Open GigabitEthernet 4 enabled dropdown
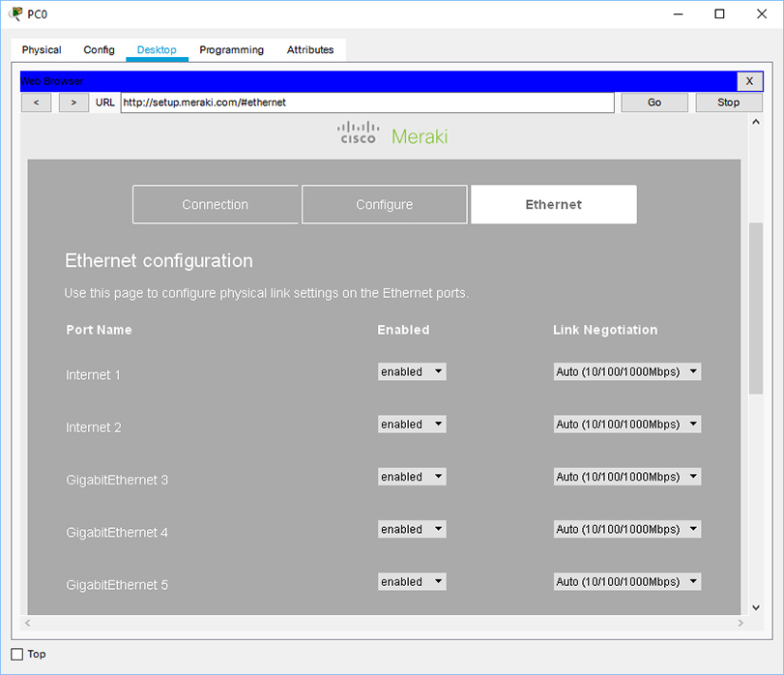The height and width of the screenshot is (675, 784). click(x=412, y=529)
